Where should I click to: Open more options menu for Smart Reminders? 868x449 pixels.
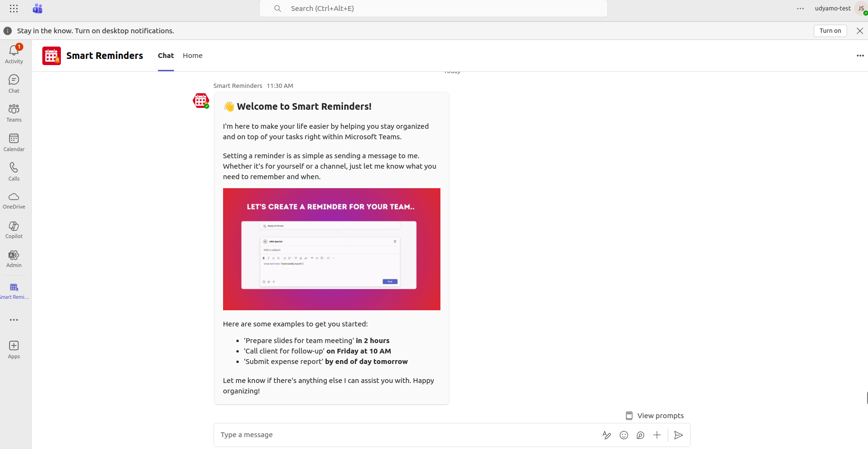(x=860, y=56)
